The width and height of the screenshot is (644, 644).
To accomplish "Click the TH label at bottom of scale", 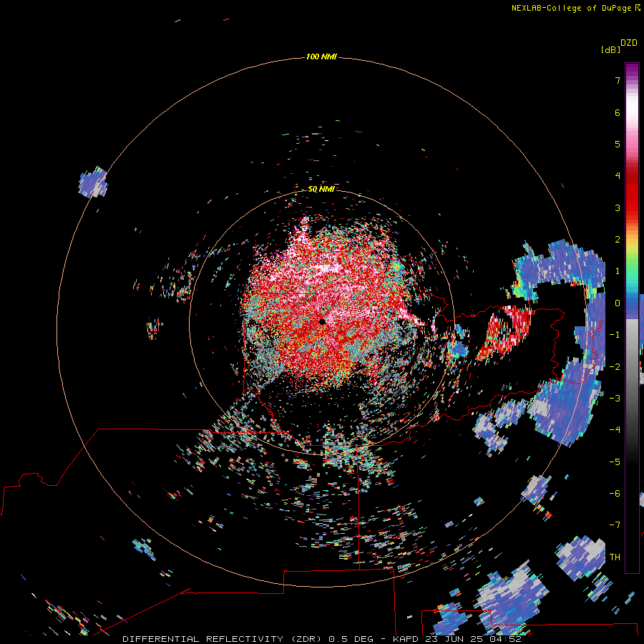I will click(615, 557).
